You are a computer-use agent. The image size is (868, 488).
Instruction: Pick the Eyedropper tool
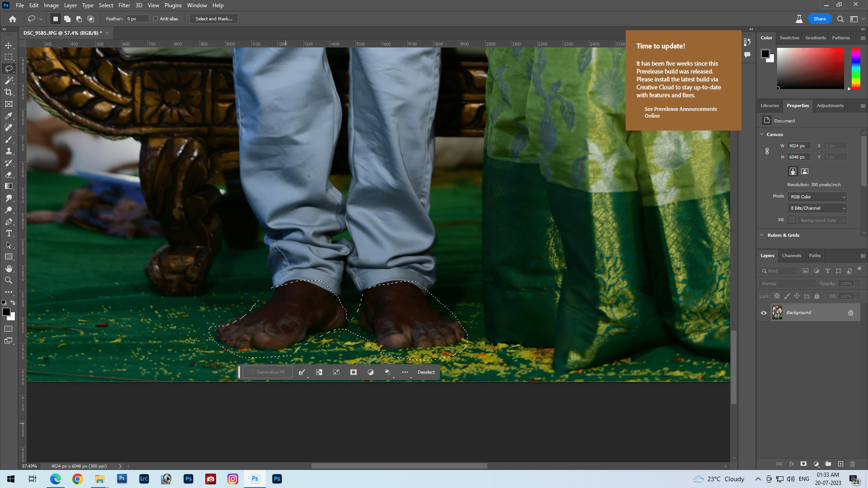point(9,116)
